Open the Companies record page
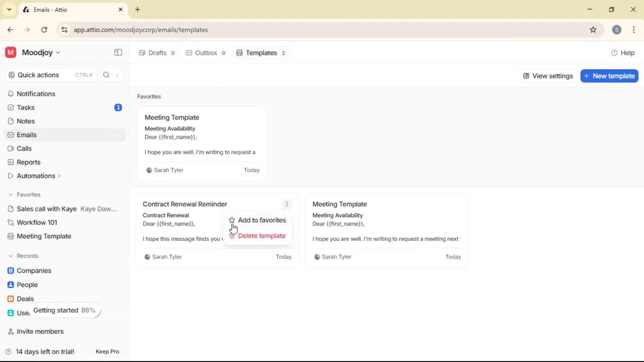 (x=34, y=270)
